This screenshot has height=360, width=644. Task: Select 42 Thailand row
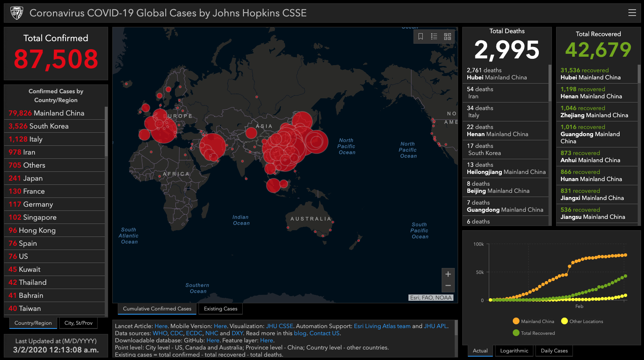click(55, 282)
